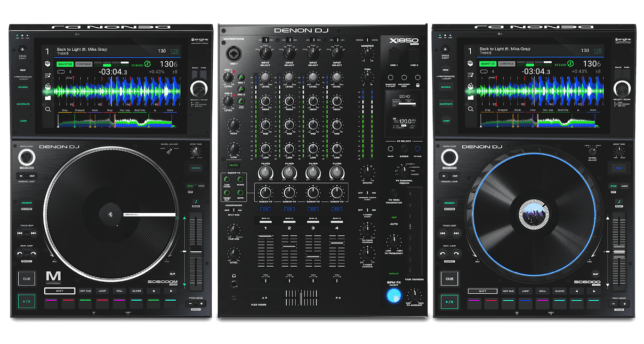The height and width of the screenshot is (344, 644).
Task: Toggle CONTINUE on the left deck screen
Action: 83,63
